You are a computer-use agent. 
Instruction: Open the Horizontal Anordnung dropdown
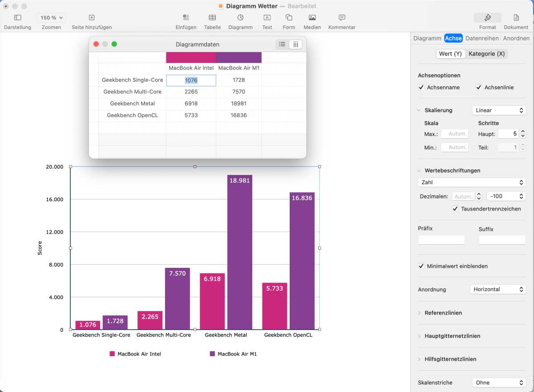pyautogui.click(x=498, y=289)
